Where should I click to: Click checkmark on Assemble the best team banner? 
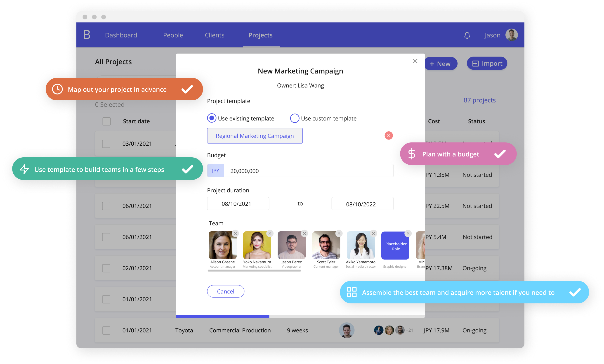575,292
